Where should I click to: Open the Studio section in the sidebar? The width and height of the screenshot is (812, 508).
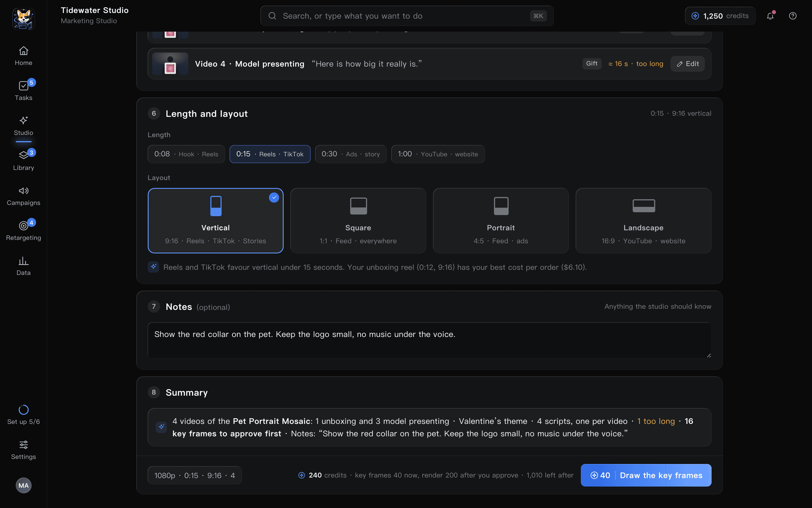pyautogui.click(x=23, y=126)
